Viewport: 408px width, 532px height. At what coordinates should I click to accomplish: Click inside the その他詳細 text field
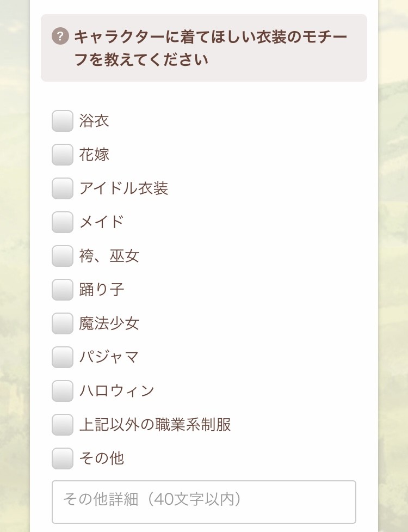tap(204, 502)
